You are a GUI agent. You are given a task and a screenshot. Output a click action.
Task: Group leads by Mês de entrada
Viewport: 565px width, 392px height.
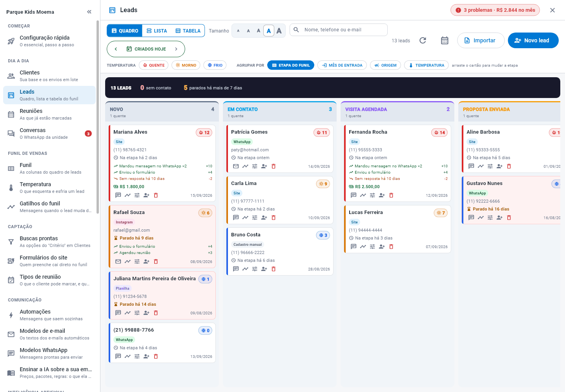[x=342, y=65]
